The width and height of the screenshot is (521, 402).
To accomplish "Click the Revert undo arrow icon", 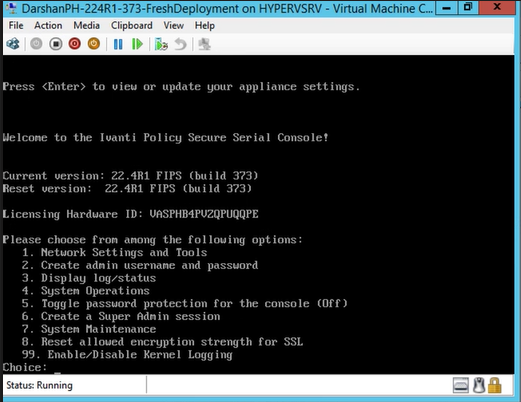I will point(180,44).
